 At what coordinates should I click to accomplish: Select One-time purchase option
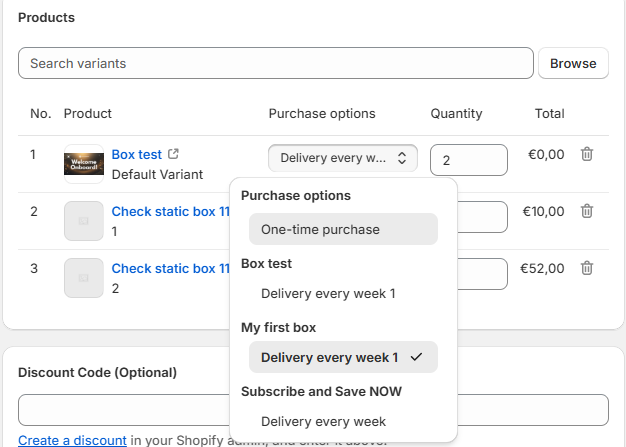tap(343, 229)
